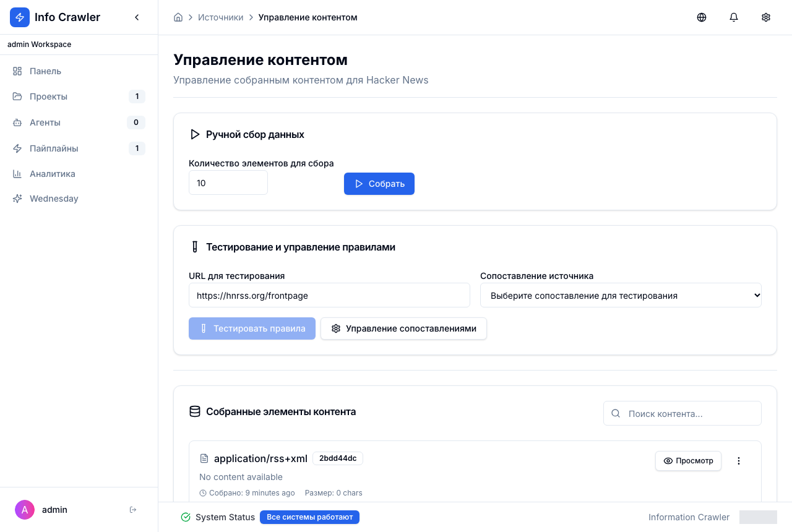Click the Размер: 0 chars text
The image size is (792, 532).
pos(334,493)
